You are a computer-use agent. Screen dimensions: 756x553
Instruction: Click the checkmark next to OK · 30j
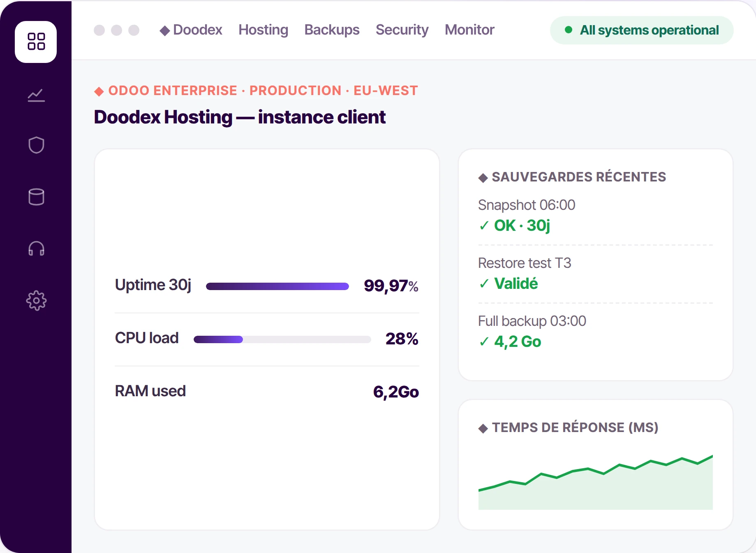484,225
